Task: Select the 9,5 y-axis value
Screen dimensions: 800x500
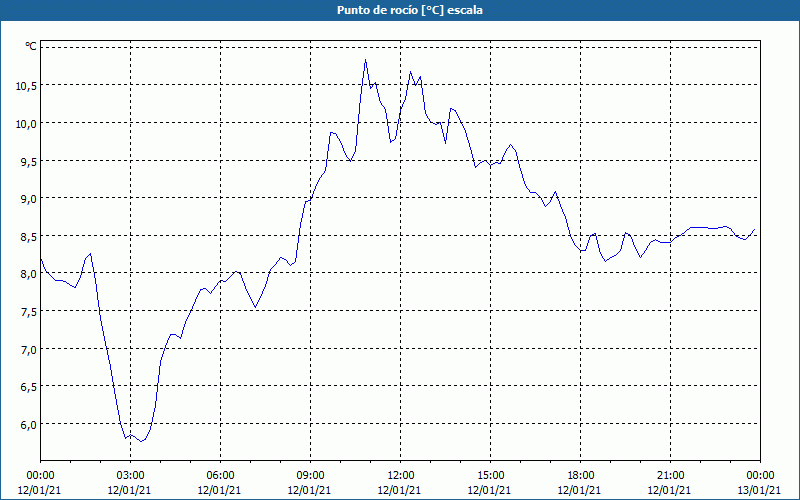Action: [29, 161]
